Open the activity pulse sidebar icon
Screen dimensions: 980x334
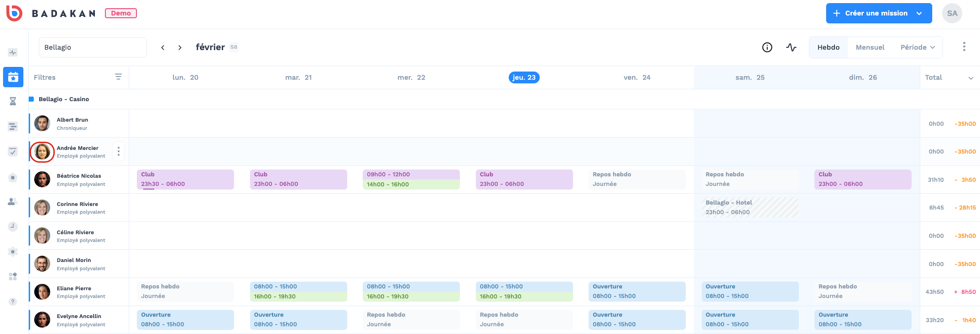(13, 52)
